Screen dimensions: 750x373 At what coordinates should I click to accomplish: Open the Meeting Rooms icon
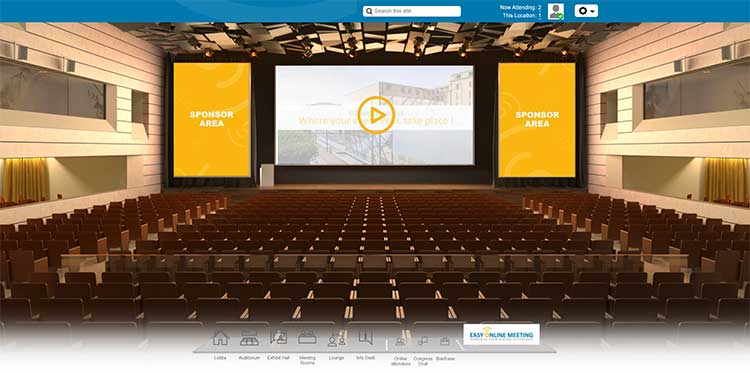pos(307,337)
